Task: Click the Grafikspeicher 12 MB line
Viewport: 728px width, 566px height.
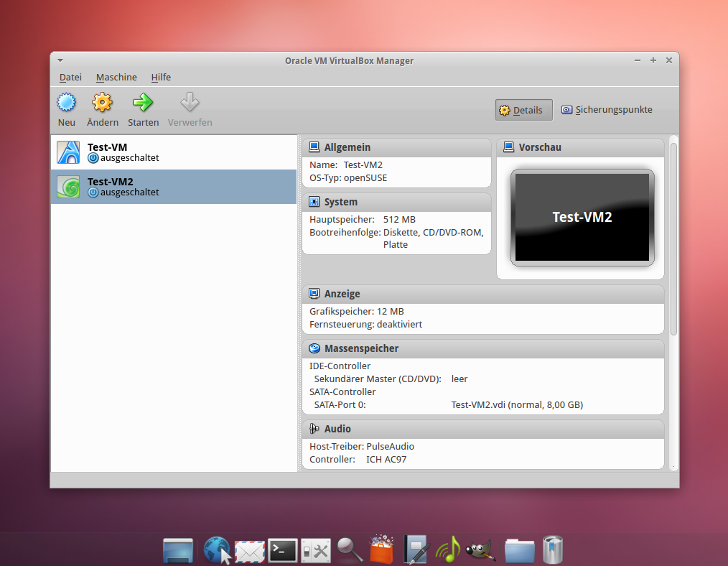Action: pyautogui.click(x=357, y=312)
